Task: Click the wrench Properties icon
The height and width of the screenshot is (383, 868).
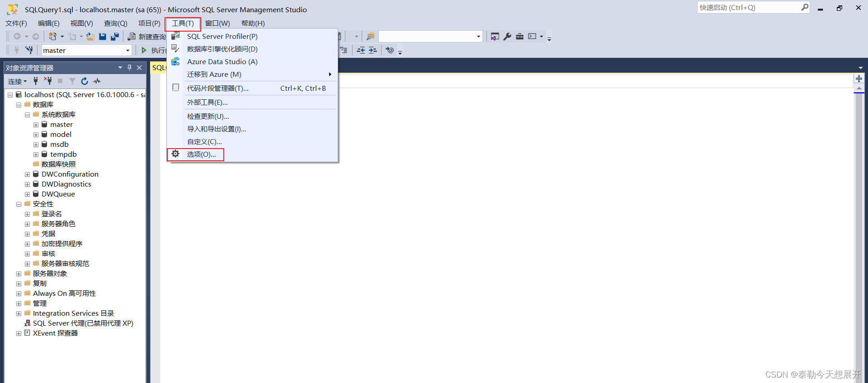Action: [507, 37]
